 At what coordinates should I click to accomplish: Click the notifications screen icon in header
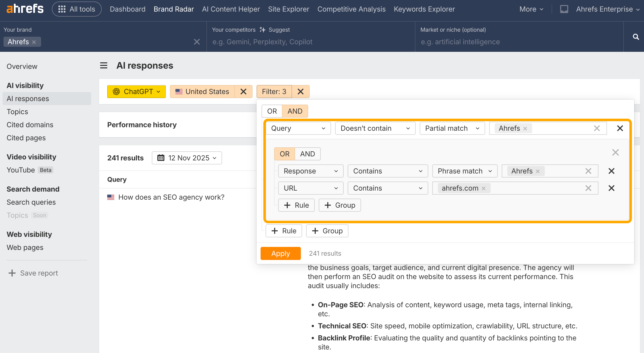(564, 9)
